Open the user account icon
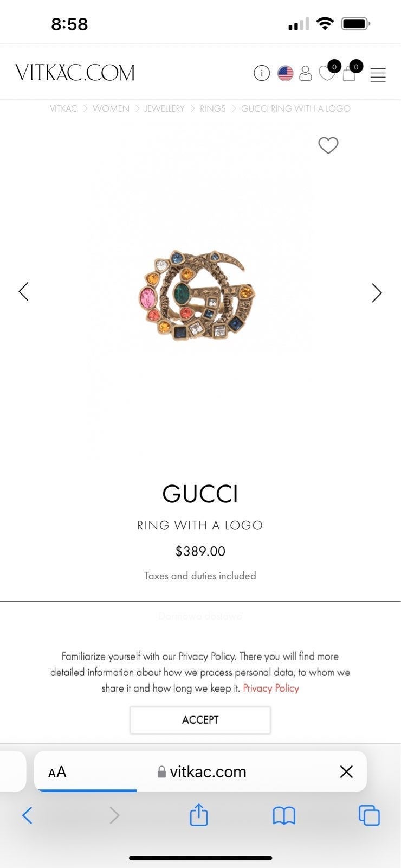The image size is (401, 868). click(x=306, y=73)
